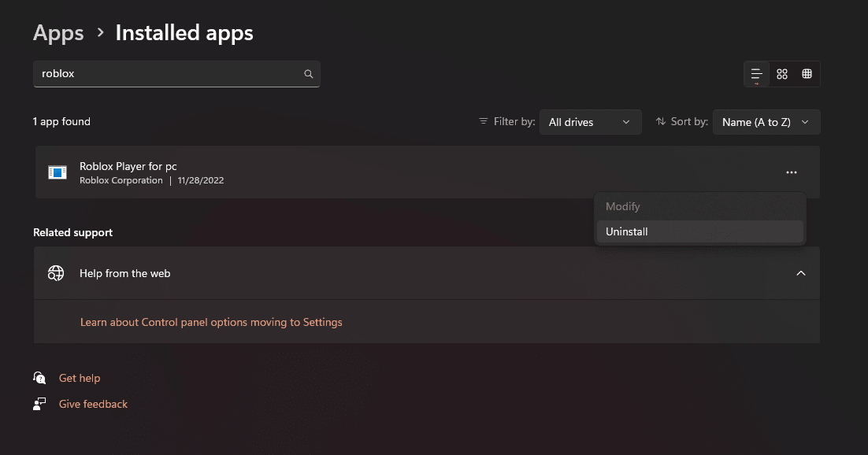Viewport: 868px width, 455px height.
Task: Click the Roblox Player for pc name
Action: point(128,166)
